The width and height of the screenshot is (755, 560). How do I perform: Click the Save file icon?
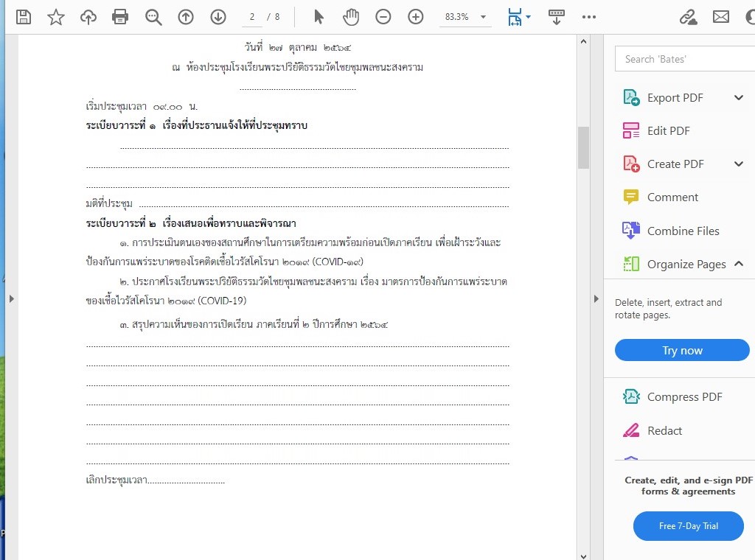pyautogui.click(x=24, y=17)
